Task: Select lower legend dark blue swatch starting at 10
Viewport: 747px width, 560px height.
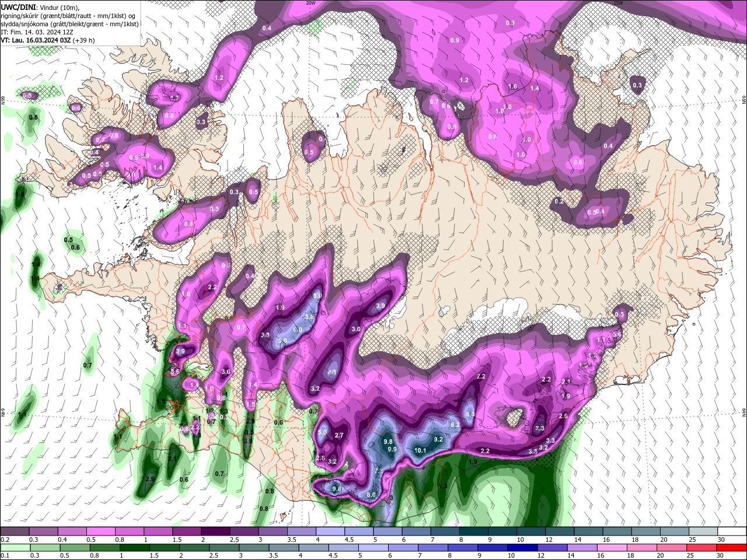Action: pyautogui.click(x=521, y=548)
